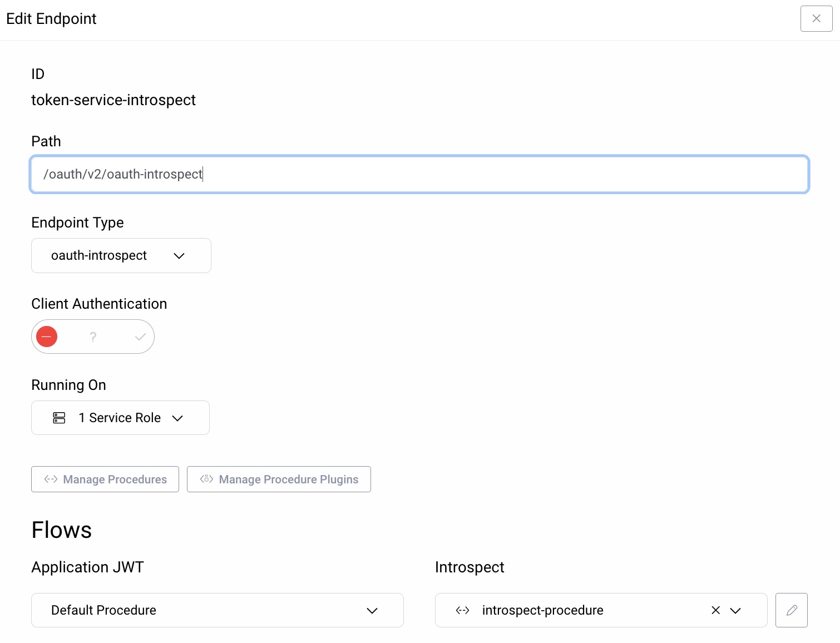Viewport: 840px width, 643px height.
Task: Click the Manage Procedure Plugins button
Action: point(279,479)
